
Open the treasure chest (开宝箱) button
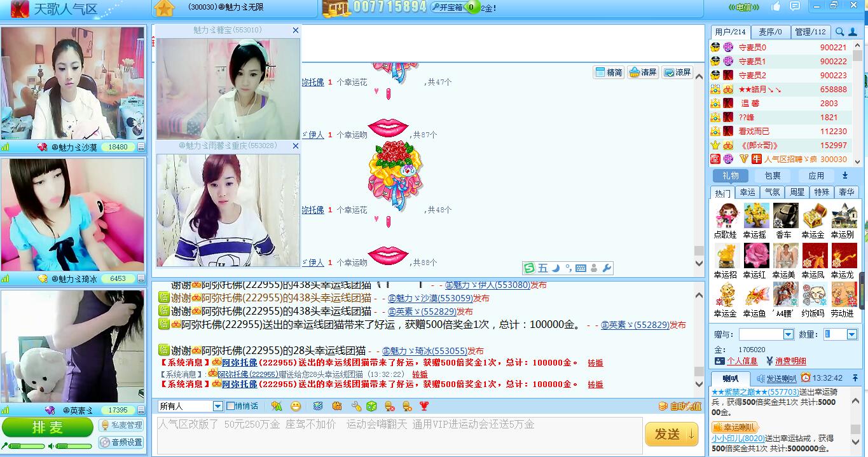coord(447,8)
